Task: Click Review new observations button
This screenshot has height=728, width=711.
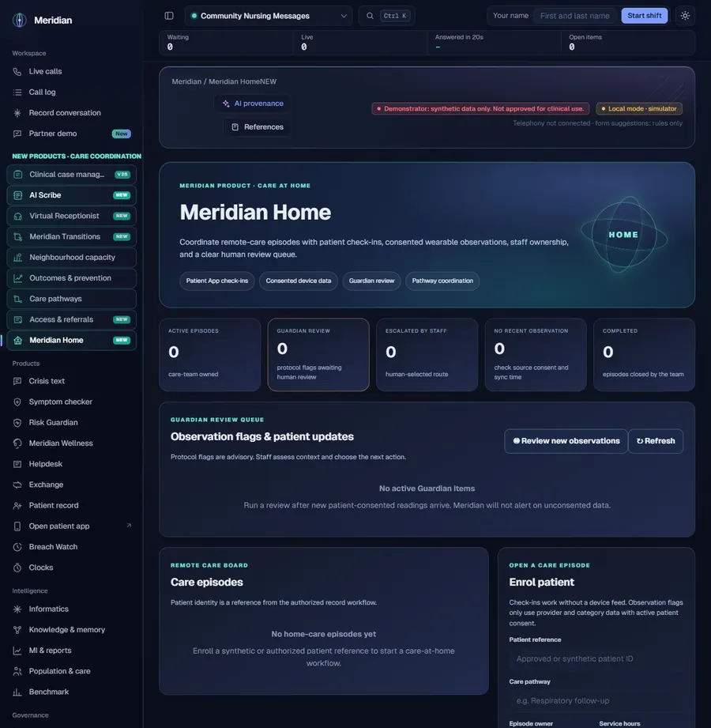Action: click(566, 441)
